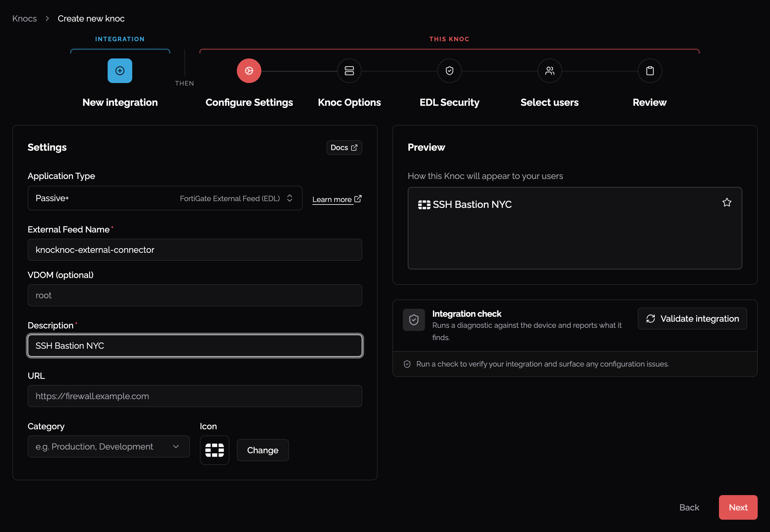This screenshot has width=770, height=532.
Task: Click the Description field with SSH Bastion NYC
Action: (x=195, y=346)
